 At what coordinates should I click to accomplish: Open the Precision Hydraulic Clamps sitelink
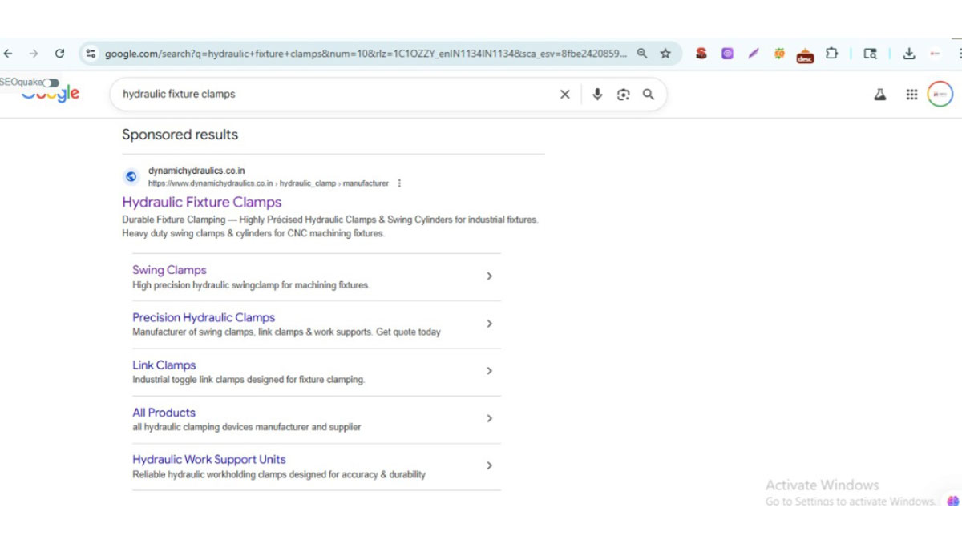pyautogui.click(x=204, y=317)
